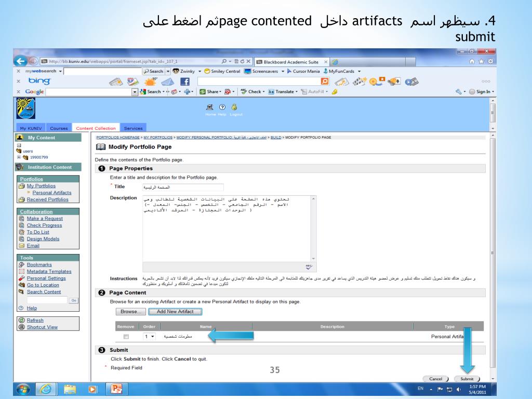This screenshot has height=399, width=532.
Task: Click the Zwinky toolbar button
Action: pos(184,71)
